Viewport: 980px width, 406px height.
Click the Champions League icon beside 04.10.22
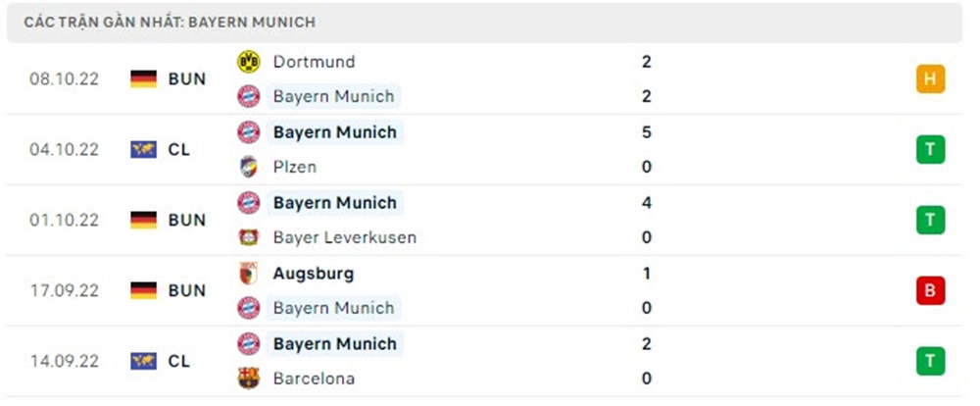click(x=144, y=150)
